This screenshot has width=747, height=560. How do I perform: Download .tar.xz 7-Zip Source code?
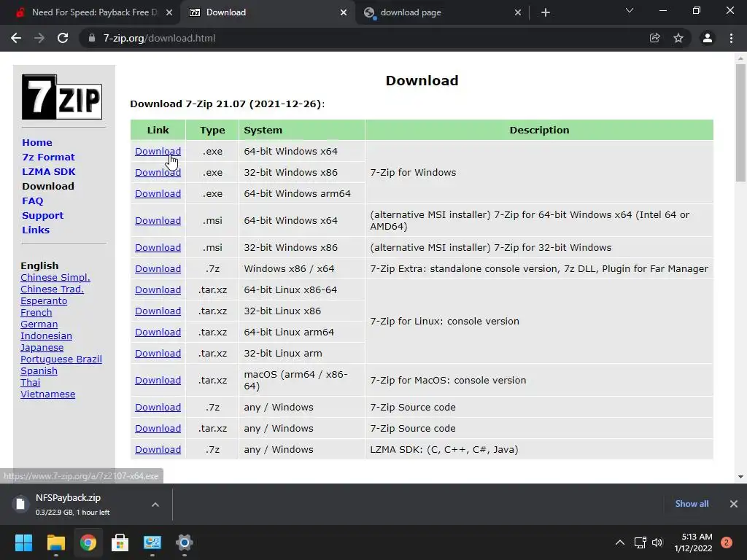pyautogui.click(x=158, y=429)
